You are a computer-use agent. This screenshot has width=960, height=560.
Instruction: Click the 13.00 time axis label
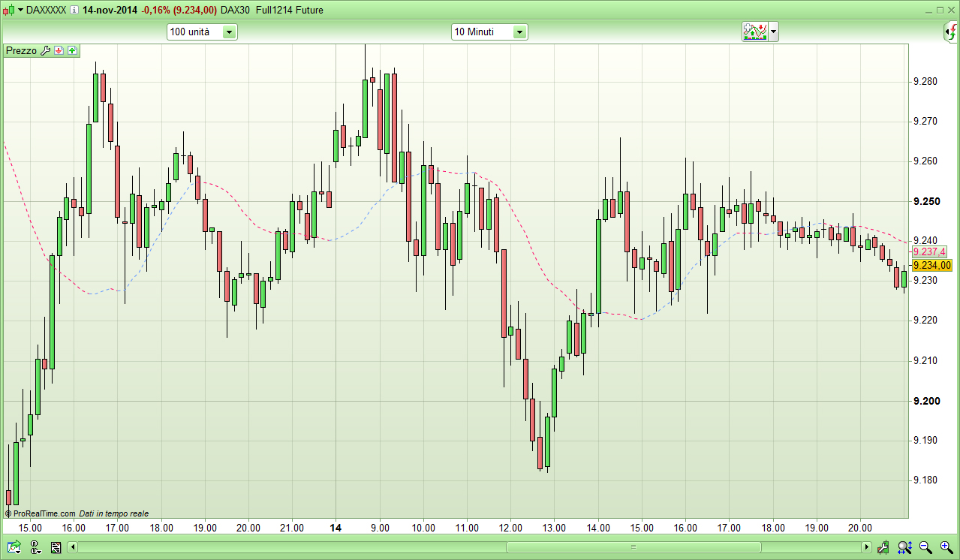coord(554,528)
